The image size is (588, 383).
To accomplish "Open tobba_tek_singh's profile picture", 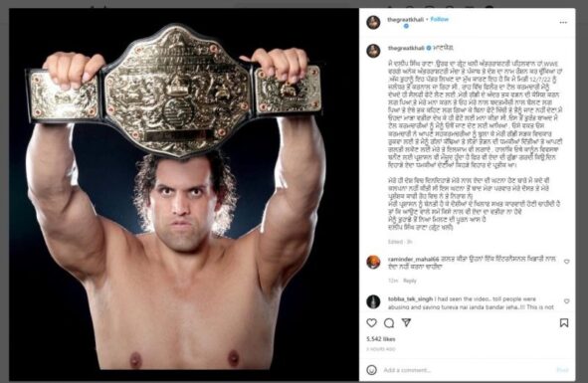I will [373, 301].
